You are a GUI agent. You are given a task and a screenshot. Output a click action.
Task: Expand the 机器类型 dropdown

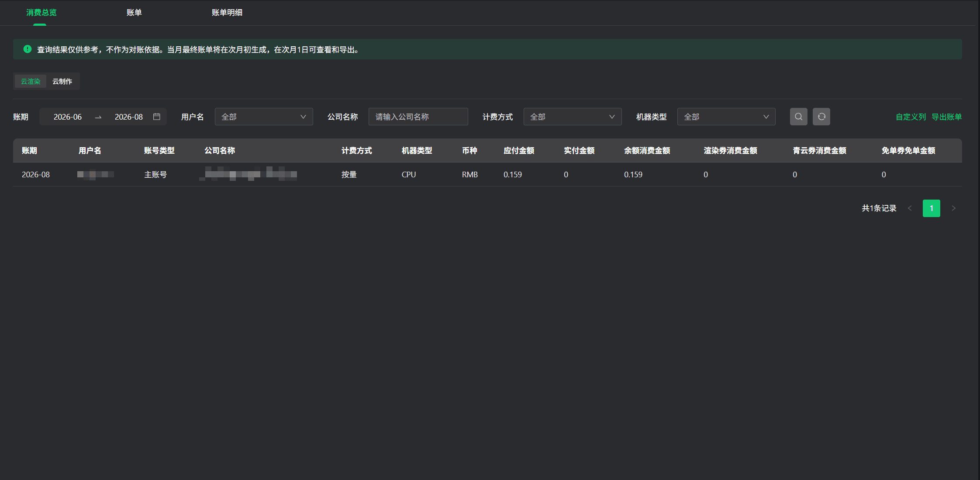(x=726, y=117)
